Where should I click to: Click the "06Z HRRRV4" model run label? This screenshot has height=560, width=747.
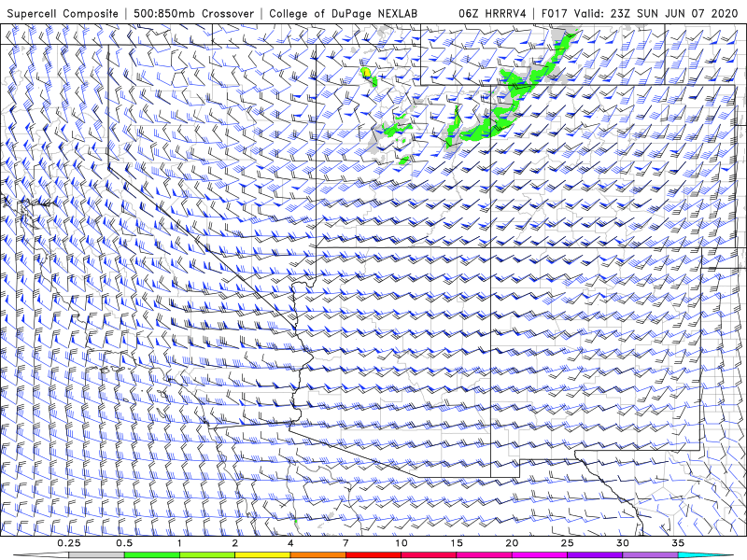pos(492,13)
